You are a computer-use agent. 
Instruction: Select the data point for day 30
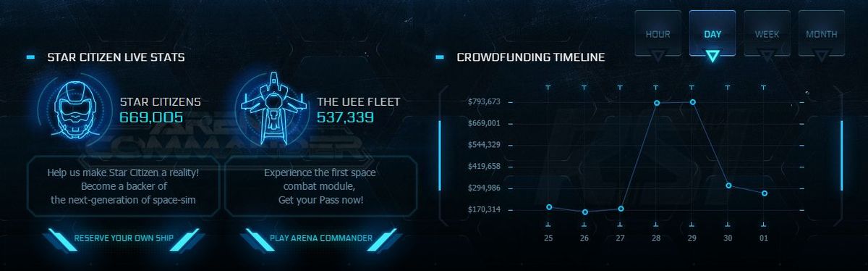click(x=728, y=185)
